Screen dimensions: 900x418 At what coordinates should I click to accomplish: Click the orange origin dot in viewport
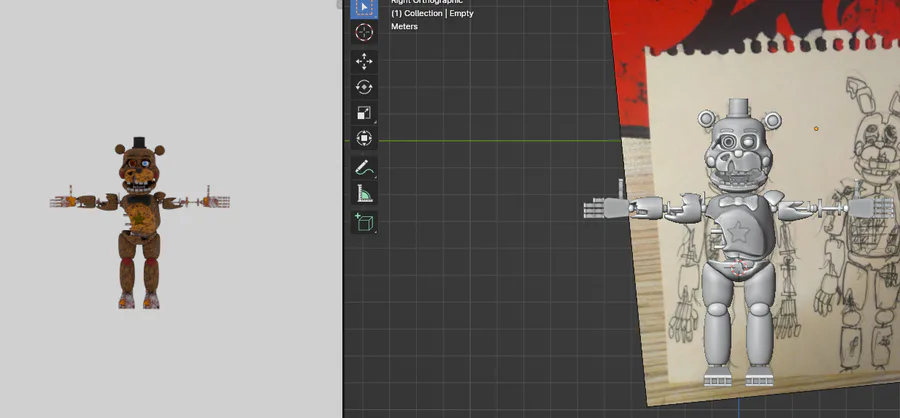pyautogui.click(x=816, y=129)
